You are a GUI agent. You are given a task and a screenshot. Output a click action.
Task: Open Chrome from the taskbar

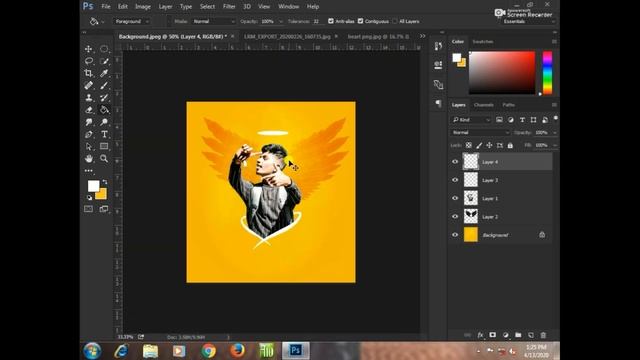pos(209,351)
